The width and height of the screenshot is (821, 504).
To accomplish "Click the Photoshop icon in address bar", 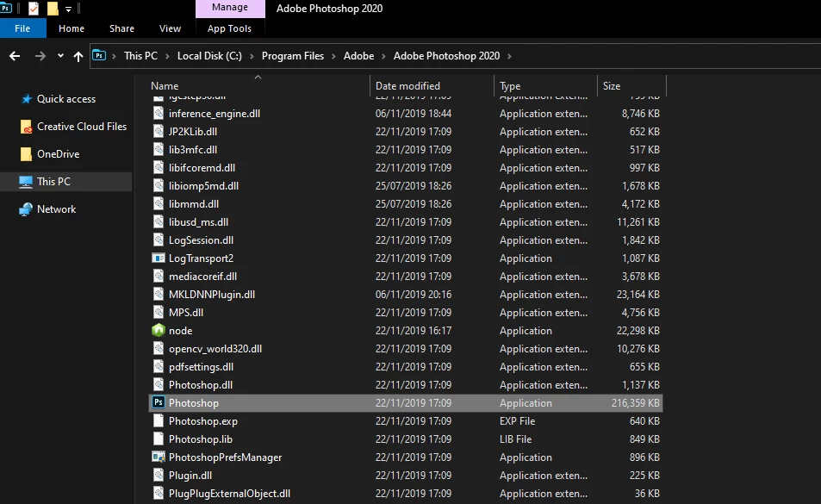I will click(99, 55).
